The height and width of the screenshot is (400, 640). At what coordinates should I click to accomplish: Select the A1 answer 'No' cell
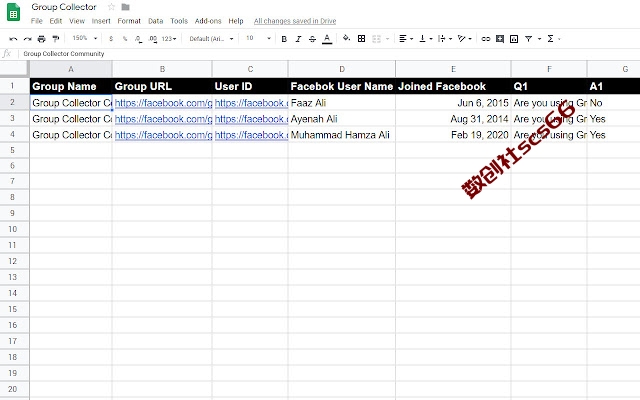tap(613, 103)
